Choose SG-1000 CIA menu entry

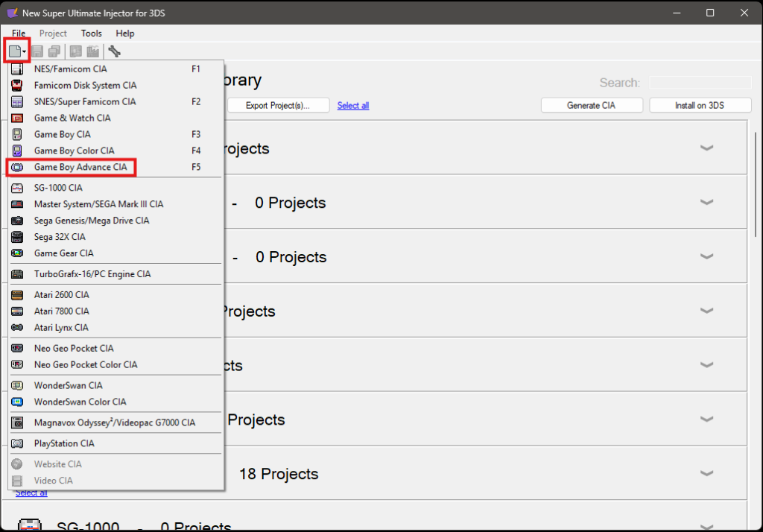(x=115, y=188)
